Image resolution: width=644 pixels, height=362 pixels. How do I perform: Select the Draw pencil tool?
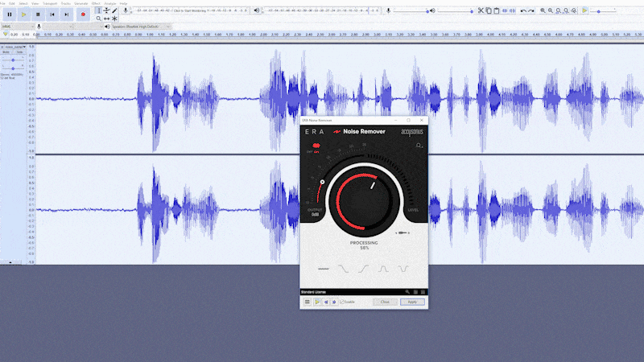pos(114,10)
